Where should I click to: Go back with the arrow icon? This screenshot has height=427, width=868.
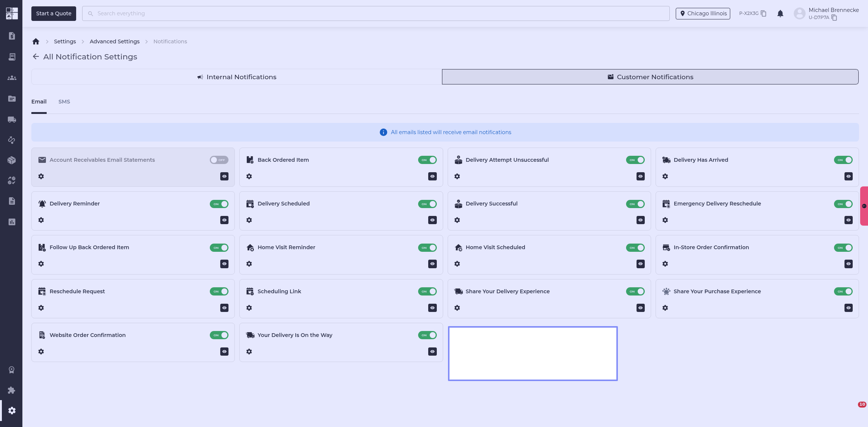[x=36, y=56]
